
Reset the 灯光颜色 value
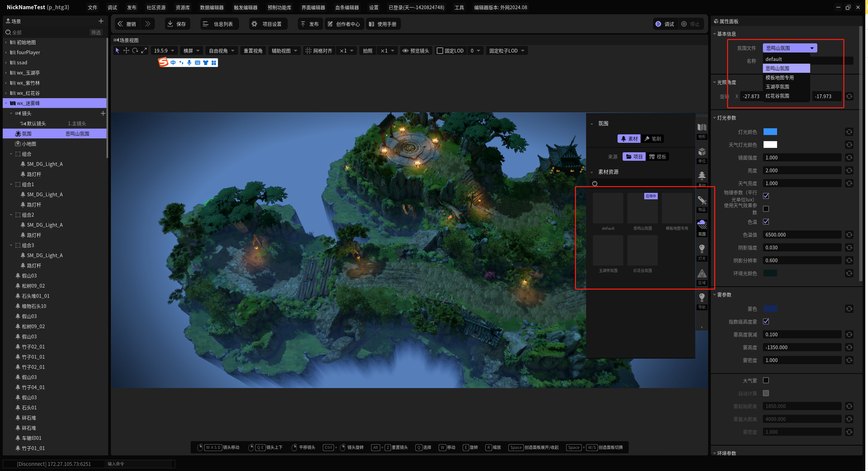(849, 132)
